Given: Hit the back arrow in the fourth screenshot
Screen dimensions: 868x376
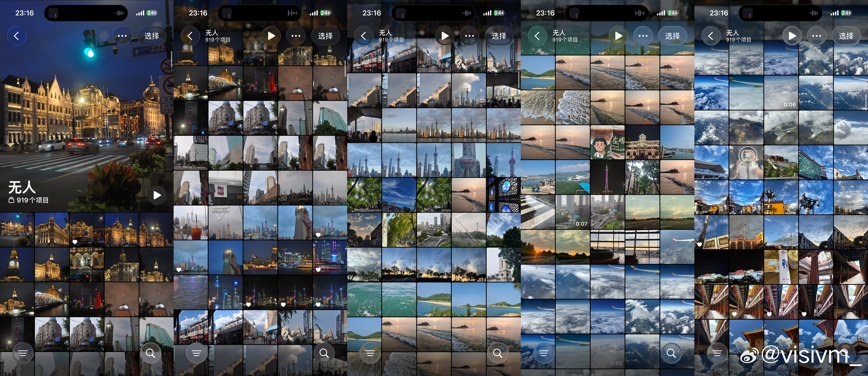Looking at the screenshot, I should click(x=537, y=36).
